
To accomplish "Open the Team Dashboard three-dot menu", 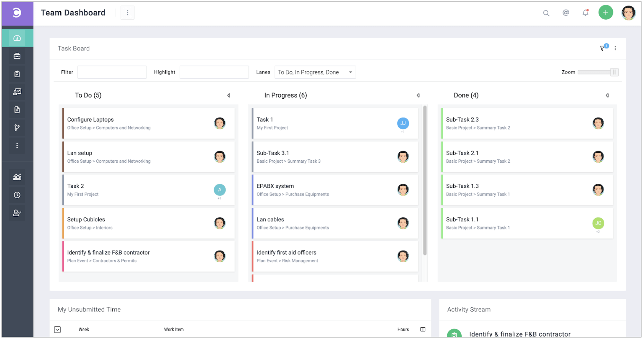I will 127,13.
